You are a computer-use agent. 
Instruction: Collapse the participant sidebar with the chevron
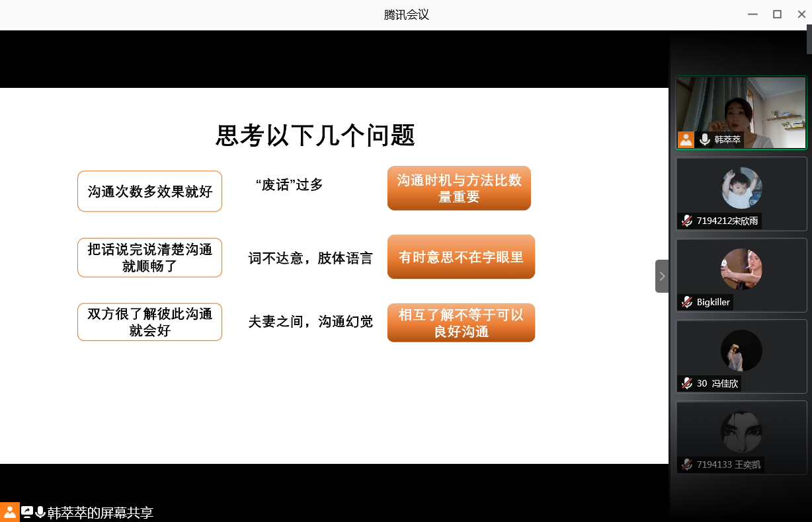point(662,276)
